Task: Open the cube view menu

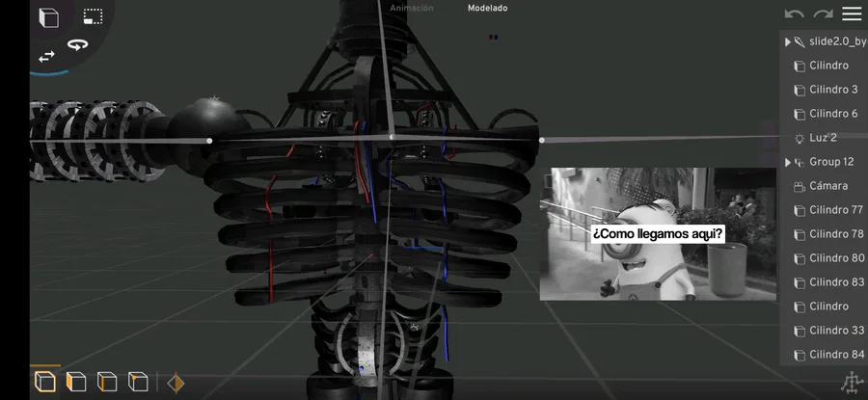Action: (x=49, y=17)
